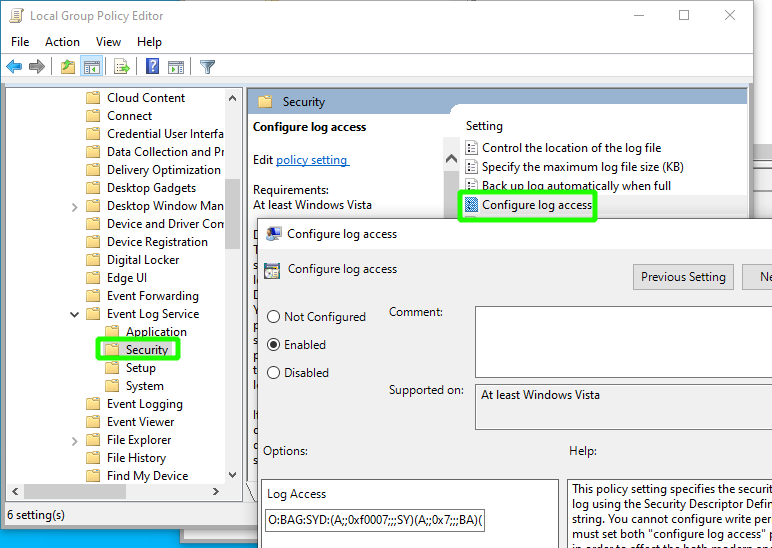772x548 pixels.
Task: Select the Device Registration tree item
Action: (x=157, y=242)
